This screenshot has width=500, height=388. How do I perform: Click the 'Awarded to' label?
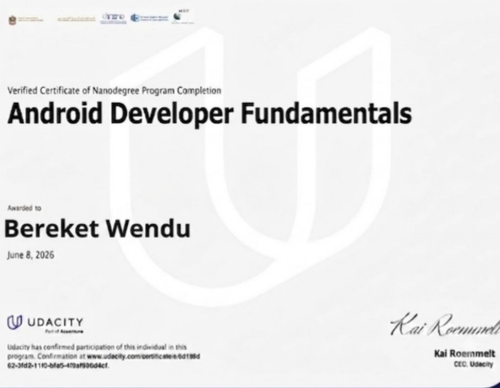24,208
